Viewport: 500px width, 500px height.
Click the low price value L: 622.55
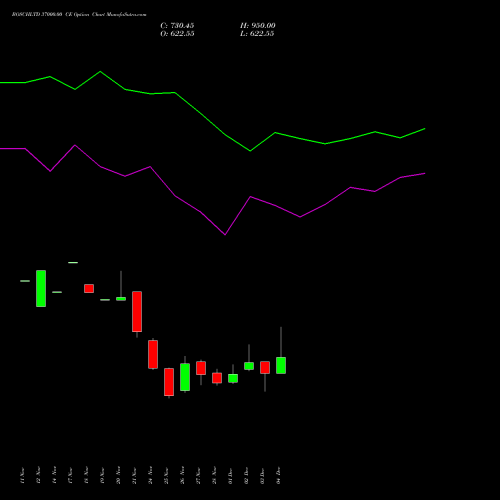tap(257, 34)
